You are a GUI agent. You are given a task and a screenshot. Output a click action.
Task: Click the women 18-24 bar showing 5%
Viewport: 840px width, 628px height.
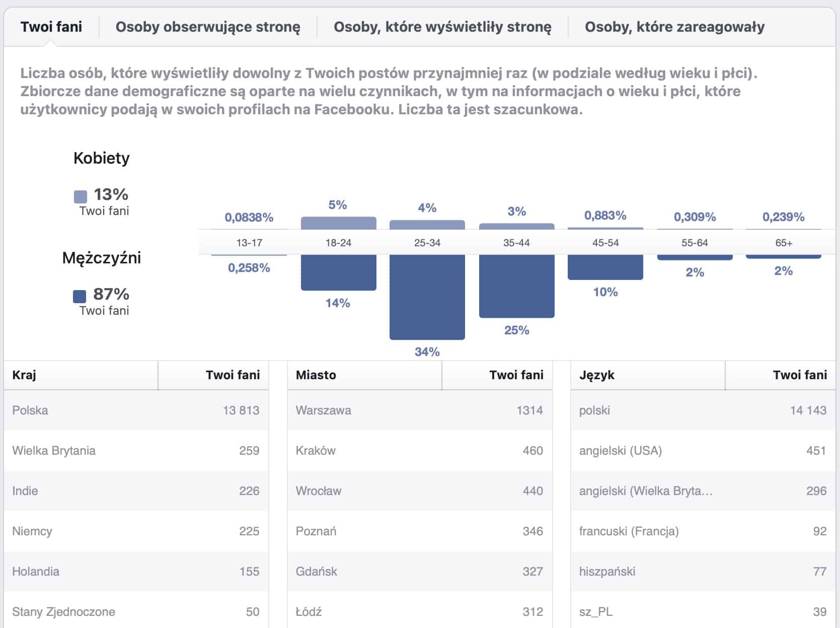click(x=338, y=223)
